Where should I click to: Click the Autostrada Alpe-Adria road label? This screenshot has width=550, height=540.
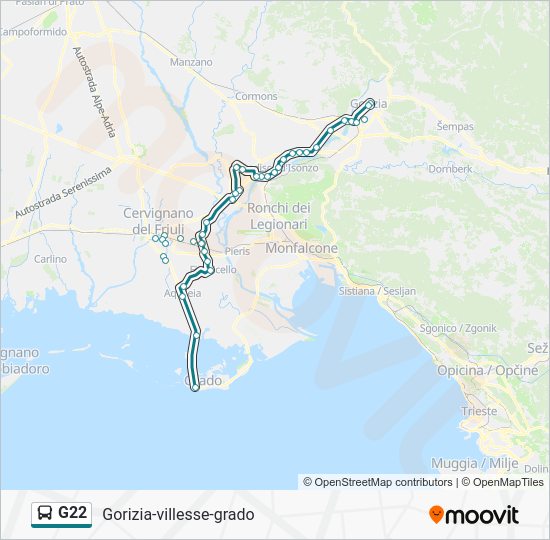(x=94, y=92)
